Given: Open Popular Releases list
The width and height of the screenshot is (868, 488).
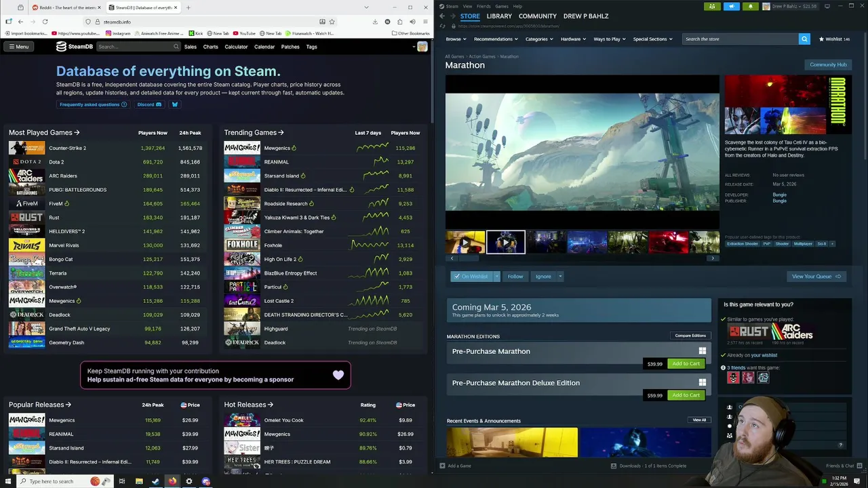Looking at the screenshot, I should (x=40, y=405).
